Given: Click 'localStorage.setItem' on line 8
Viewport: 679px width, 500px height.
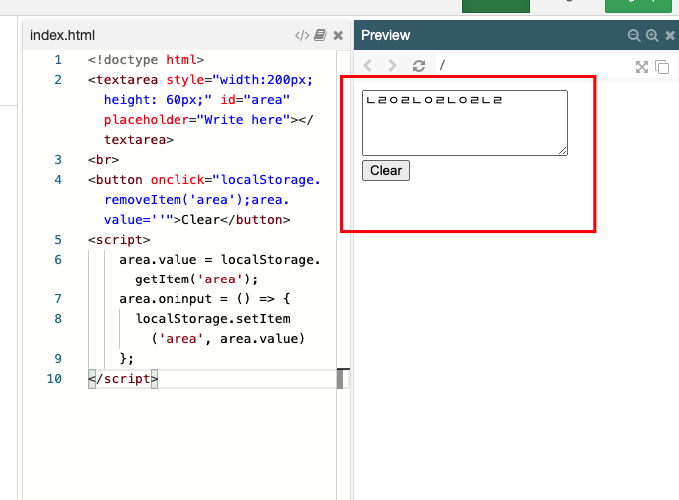Looking at the screenshot, I should [213, 319].
